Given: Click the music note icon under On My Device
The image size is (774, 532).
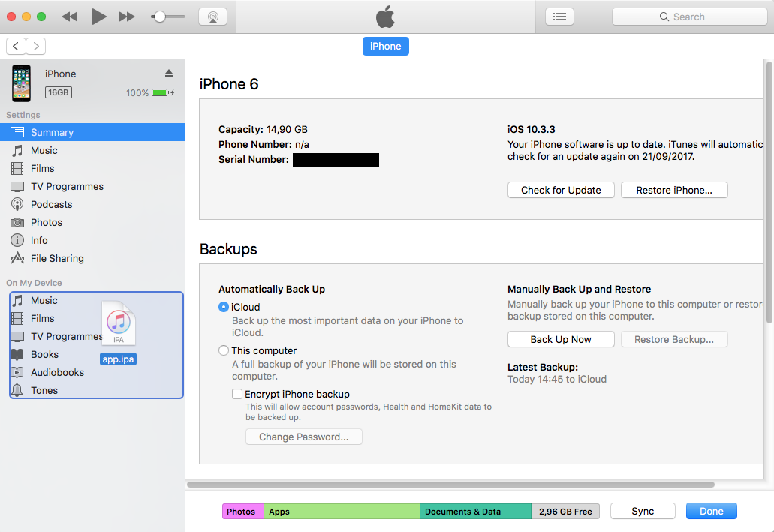Looking at the screenshot, I should click(x=17, y=301).
